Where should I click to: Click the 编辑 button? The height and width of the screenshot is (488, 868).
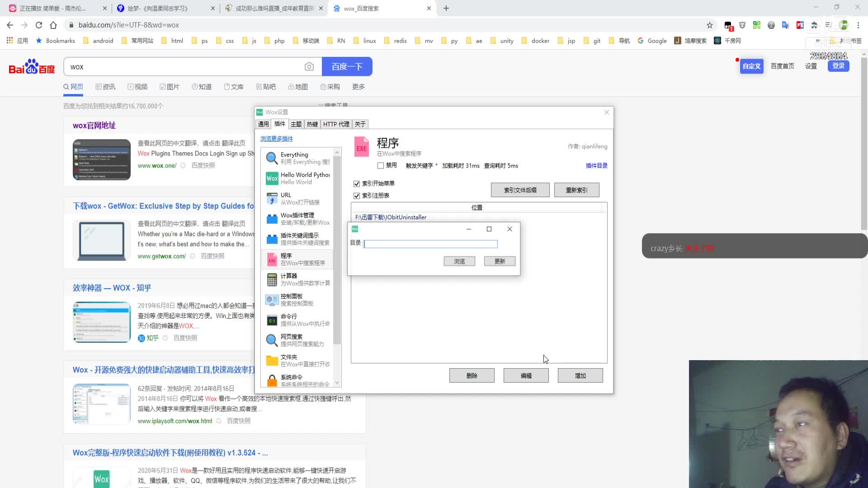click(x=526, y=376)
